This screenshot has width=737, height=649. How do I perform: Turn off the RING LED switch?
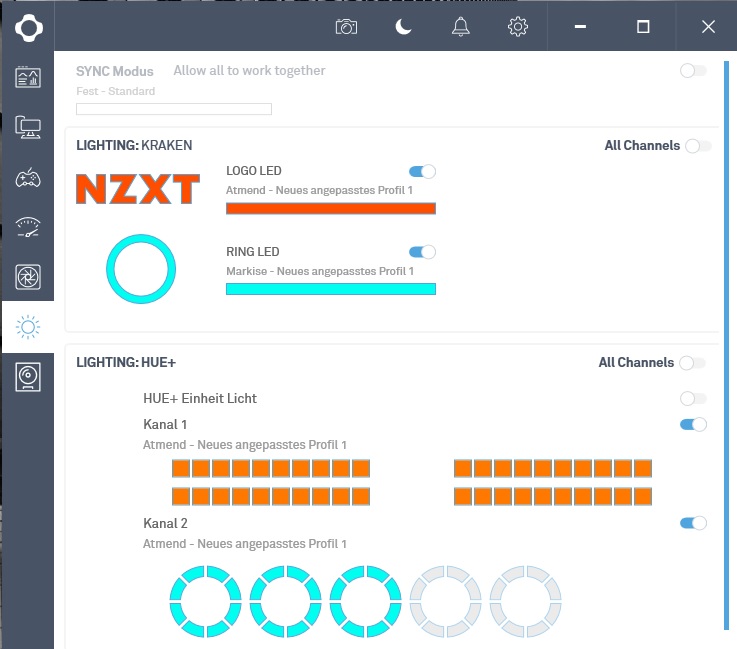[422, 252]
